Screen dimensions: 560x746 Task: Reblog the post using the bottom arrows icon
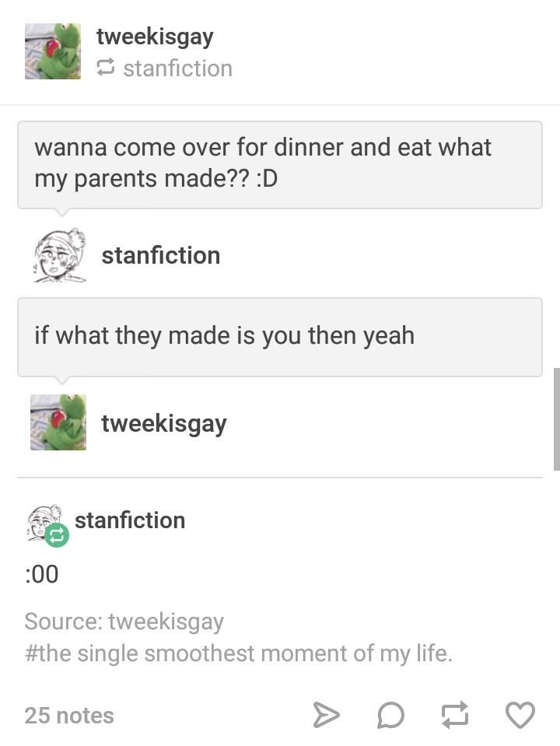[455, 715]
